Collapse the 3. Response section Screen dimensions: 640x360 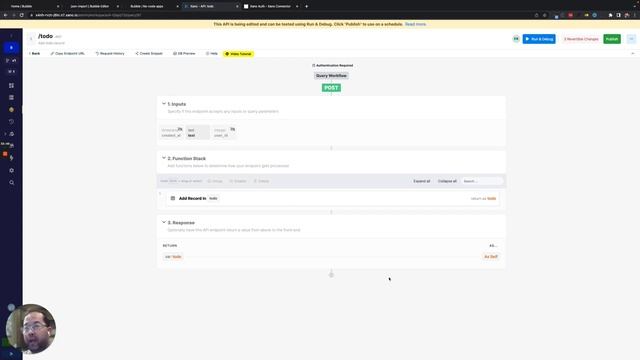pyautogui.click(x=164, y=222)
